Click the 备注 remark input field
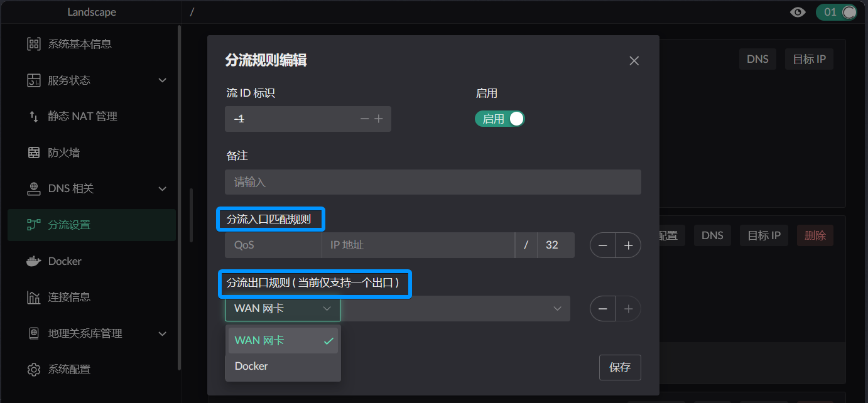This screenshot has height=403, width=868. 433,182
